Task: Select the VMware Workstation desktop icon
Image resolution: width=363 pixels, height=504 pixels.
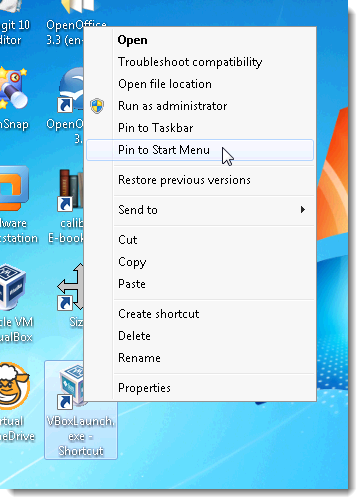Action: [x=13, y=189]
